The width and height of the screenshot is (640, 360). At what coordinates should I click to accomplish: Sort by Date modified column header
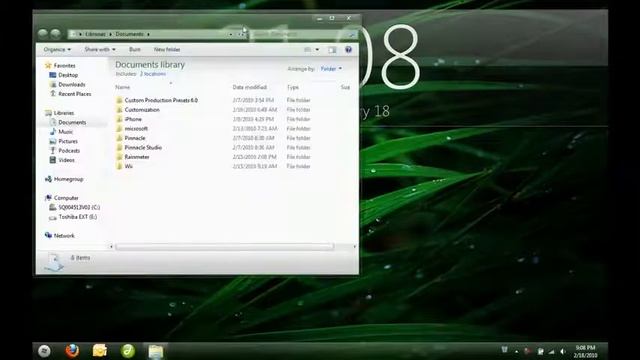[249, 87]
